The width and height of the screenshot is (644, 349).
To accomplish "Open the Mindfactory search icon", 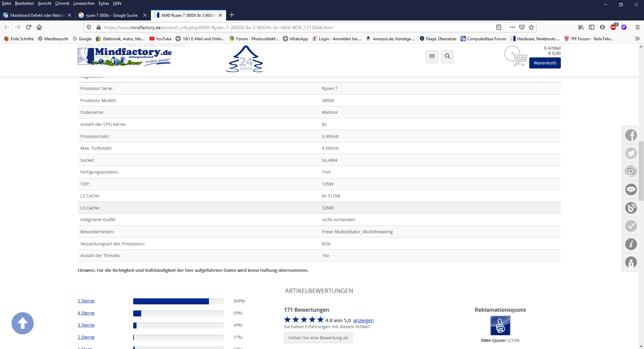I will point(447,56).
